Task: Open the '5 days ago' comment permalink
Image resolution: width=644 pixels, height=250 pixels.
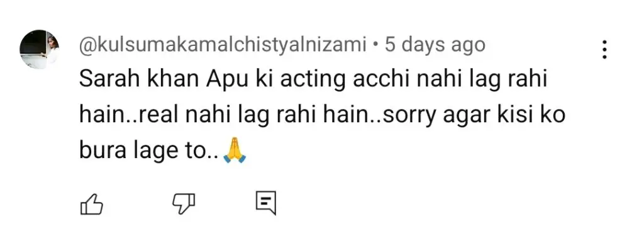Action: pyautogui.click(x=435, y=45)
